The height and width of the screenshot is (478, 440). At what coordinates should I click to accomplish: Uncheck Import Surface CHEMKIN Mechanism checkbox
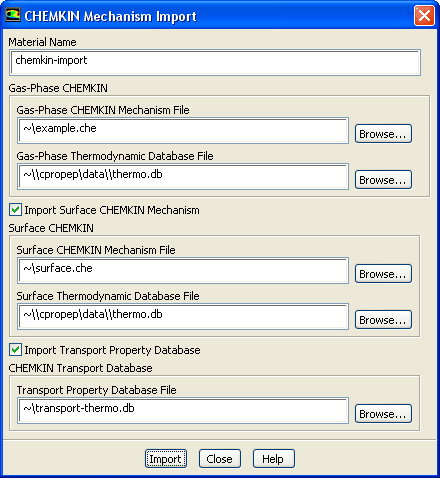coord(15,210)
